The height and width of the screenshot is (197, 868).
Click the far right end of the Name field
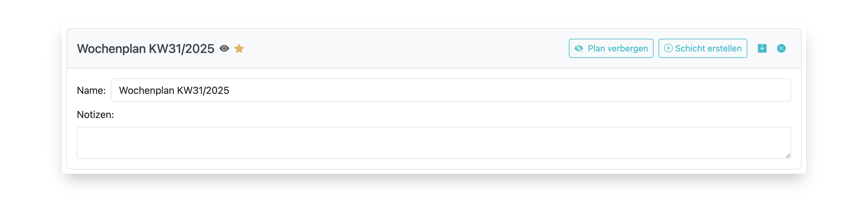point(782,90)
